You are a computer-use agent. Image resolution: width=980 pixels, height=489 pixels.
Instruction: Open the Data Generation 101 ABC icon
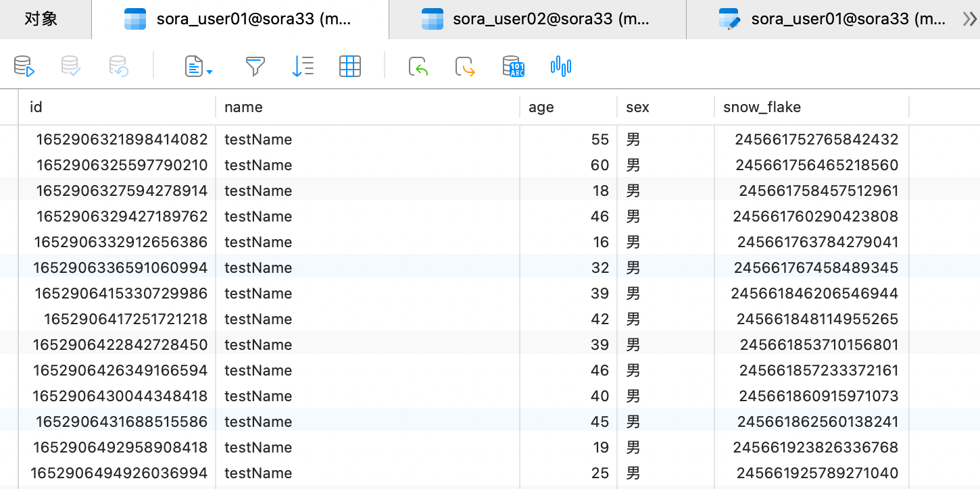(514, 66)
